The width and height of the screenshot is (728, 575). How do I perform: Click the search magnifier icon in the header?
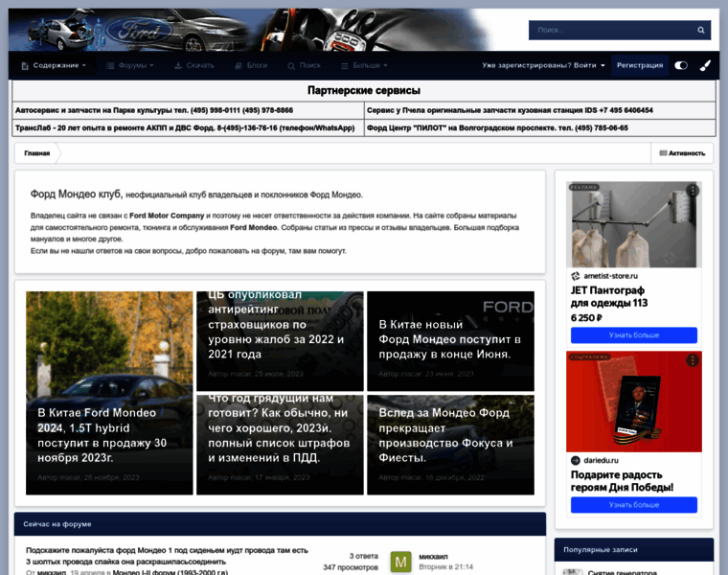coord(700,31)
